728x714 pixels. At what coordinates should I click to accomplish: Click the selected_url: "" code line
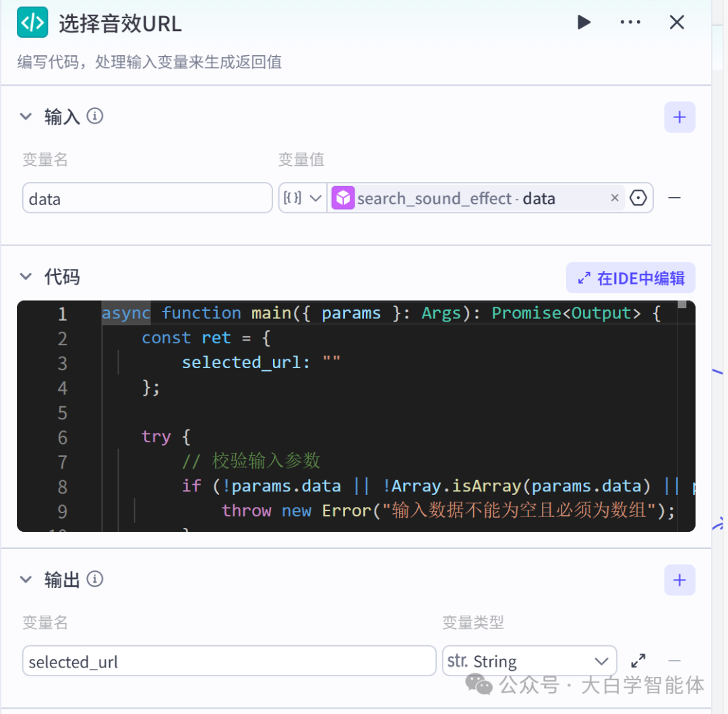tap(261, 362)
